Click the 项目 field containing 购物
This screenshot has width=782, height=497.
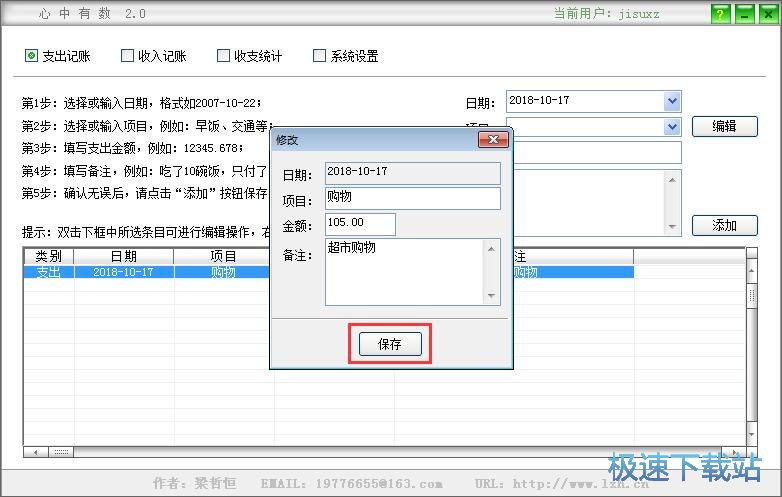[x=412, y=198]
